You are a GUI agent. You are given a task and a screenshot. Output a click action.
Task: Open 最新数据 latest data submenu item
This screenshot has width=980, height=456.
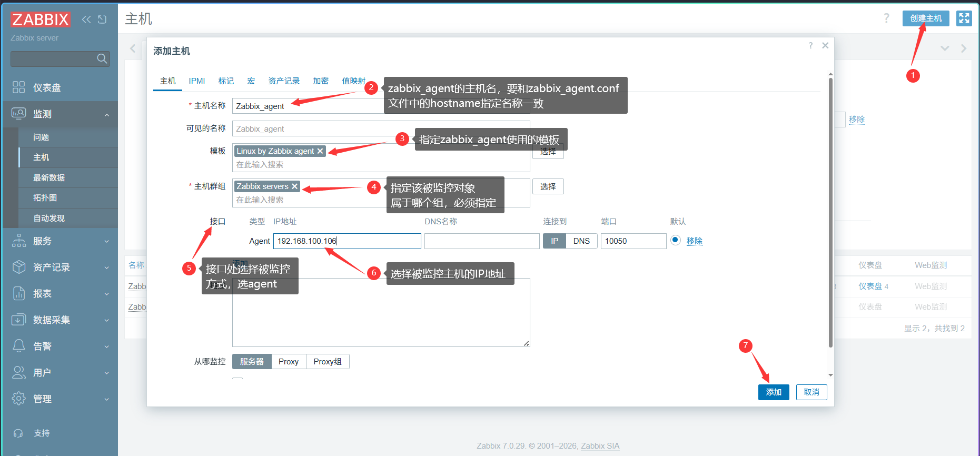coord(68,177)
